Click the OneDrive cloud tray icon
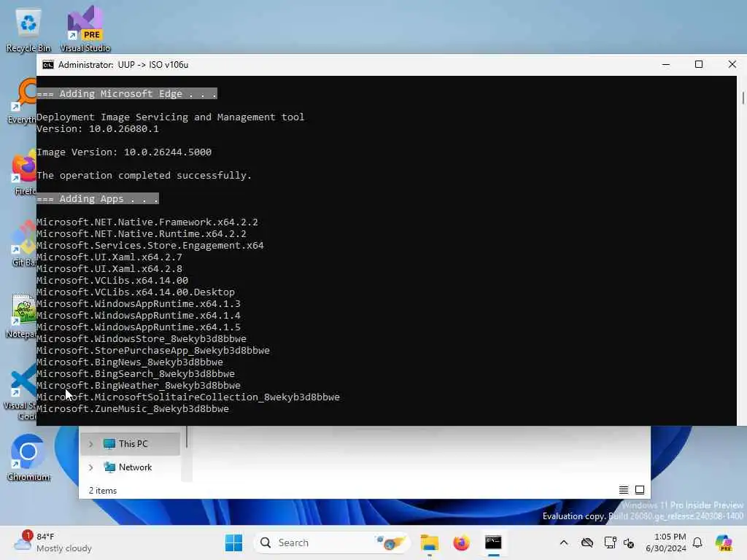 tap(587, 542)
